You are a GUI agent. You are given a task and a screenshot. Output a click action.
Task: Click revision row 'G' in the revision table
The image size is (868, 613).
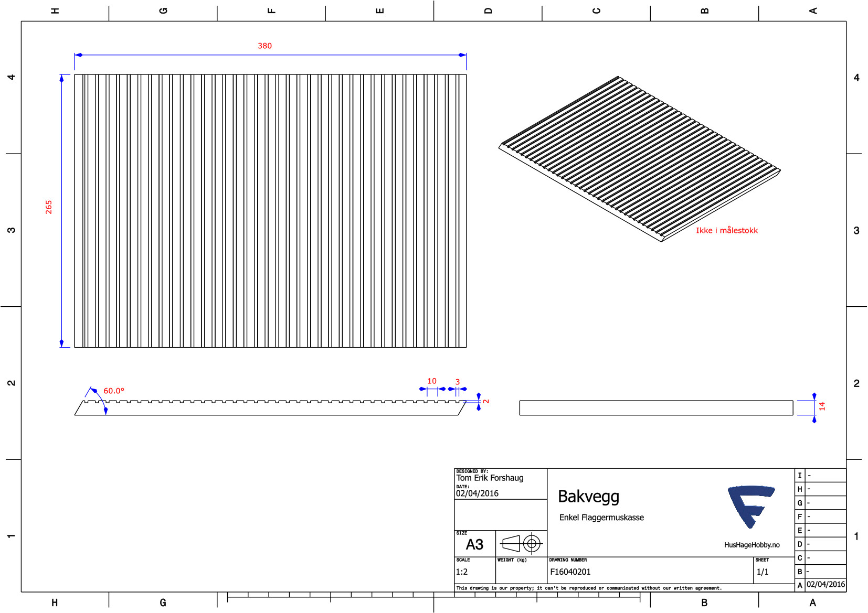coord(821,502)
